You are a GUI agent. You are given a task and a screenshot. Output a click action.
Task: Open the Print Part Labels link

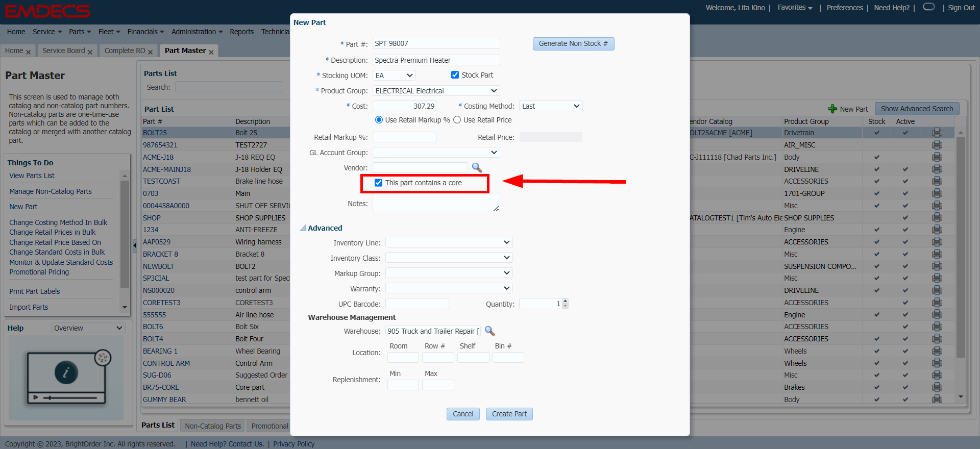click(35, 291)
